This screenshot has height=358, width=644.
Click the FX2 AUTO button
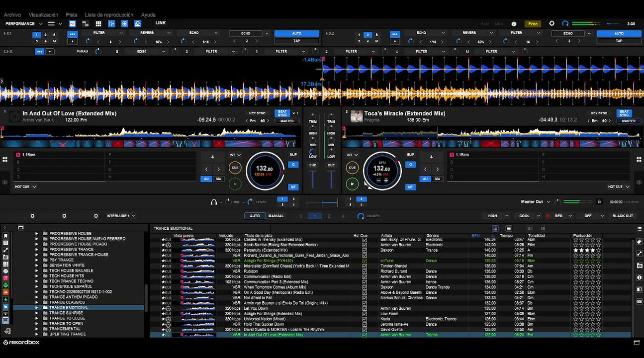point(619,33)
